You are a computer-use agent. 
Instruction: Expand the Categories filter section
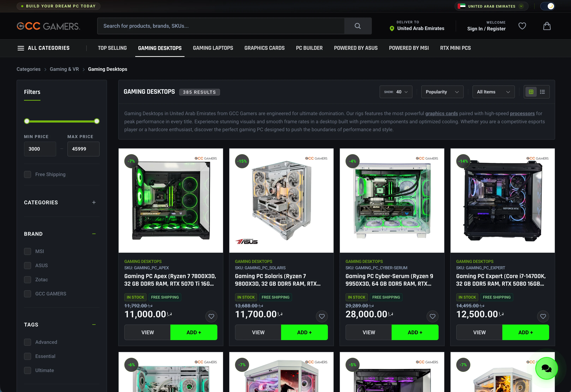pyautogui.click(x=94, y=203)
